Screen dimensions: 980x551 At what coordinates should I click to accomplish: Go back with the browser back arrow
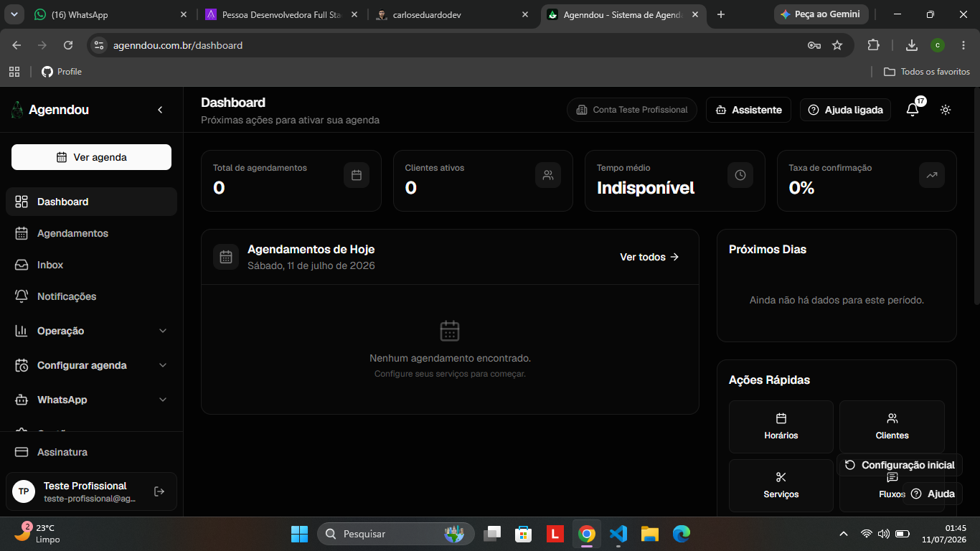pyautogui.click(x=17, y=45)
